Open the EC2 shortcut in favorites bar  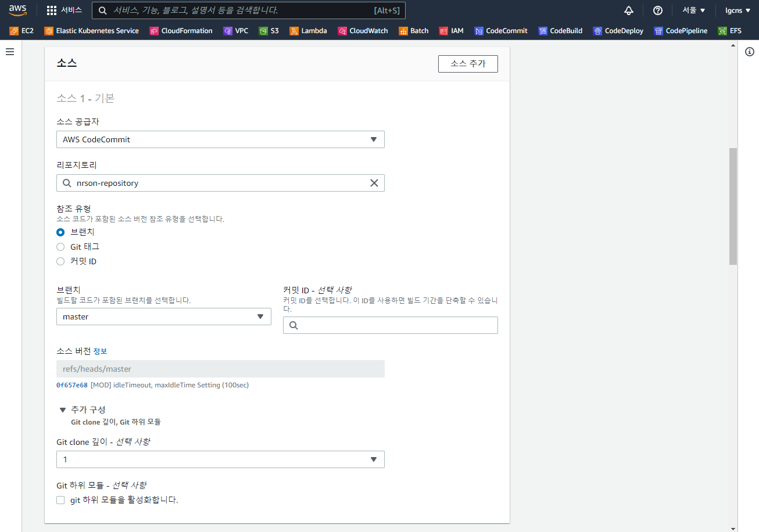pos(22,31)
